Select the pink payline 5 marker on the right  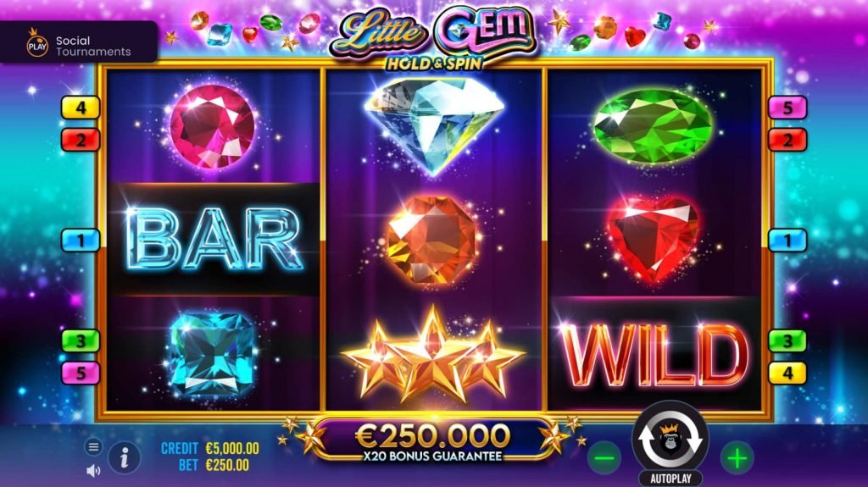tap(787, 108)
